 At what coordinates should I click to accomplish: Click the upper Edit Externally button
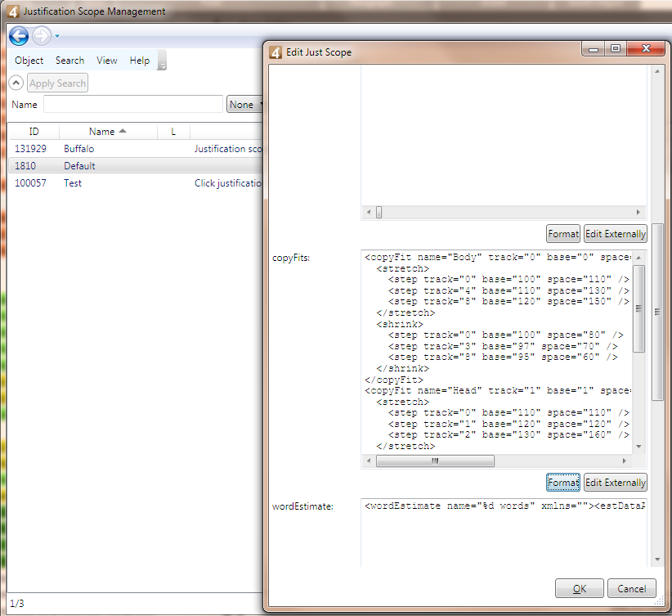pyautogui.click(x=616, y=234)
